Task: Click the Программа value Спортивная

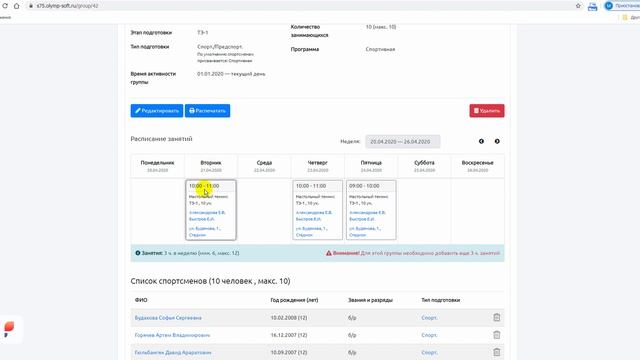Action: point(380,49)
